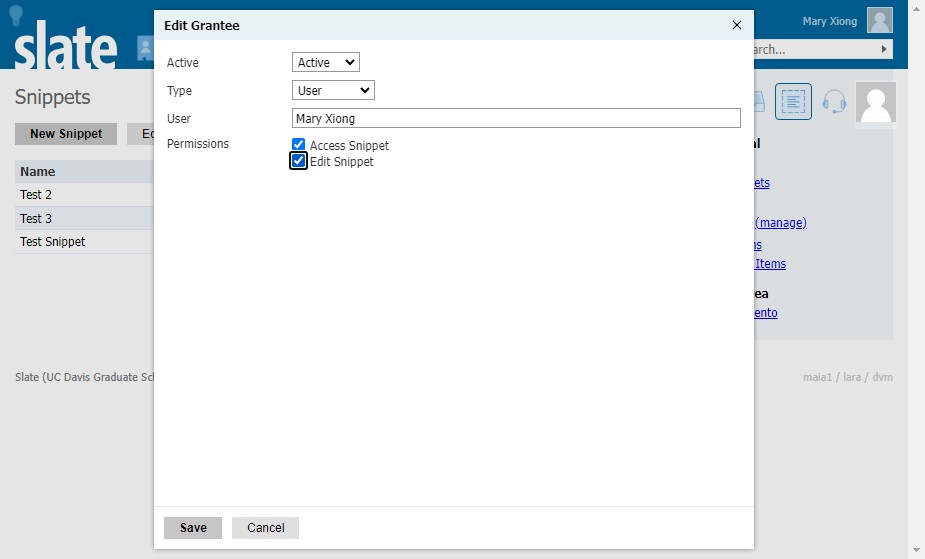
Task: Open the link ending in 'ento'
Action: pos(766,313)
